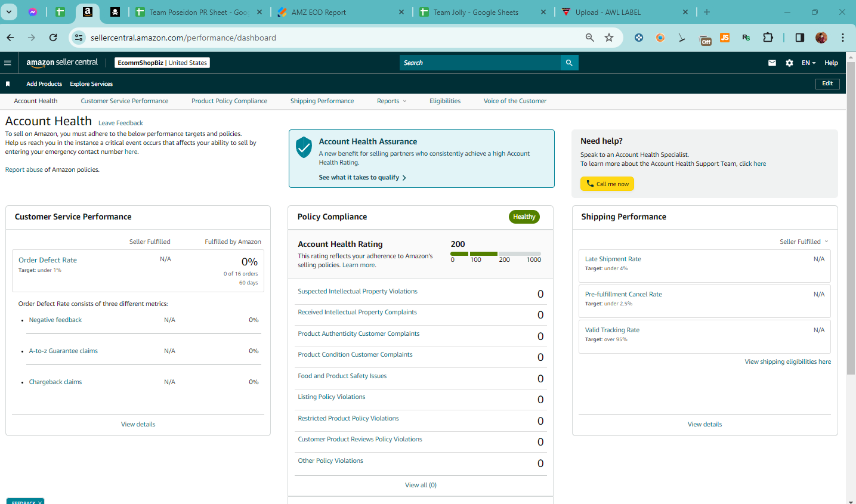This screenshot has height=504, width=856.
Task: Toggle the browser side panel
Action: [800, 38]
